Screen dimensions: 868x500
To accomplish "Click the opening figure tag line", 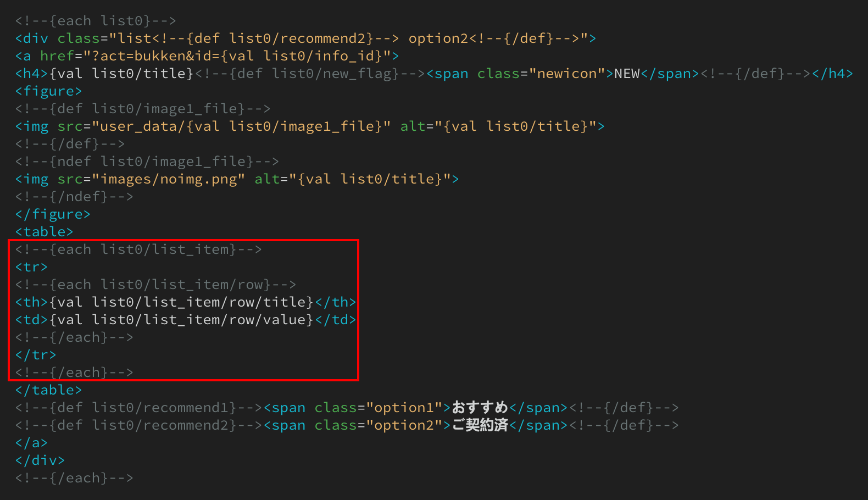I will click(48, 91).
